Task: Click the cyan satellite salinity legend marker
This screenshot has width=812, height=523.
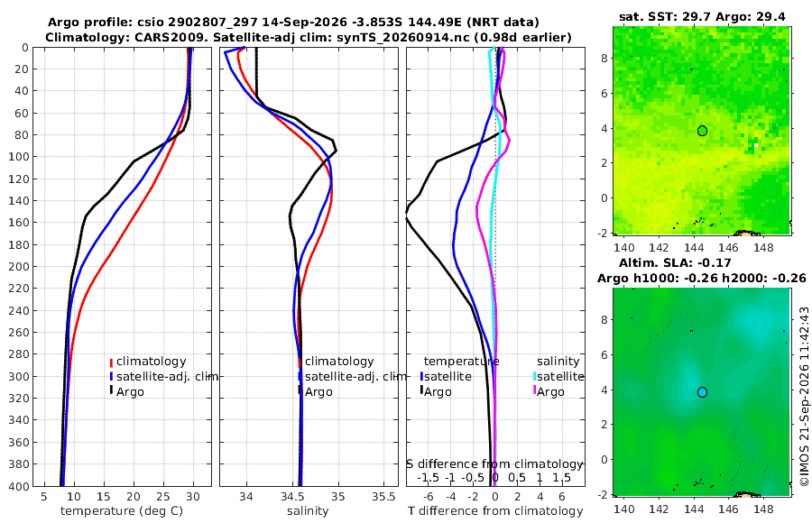Action: coord(534,377)
